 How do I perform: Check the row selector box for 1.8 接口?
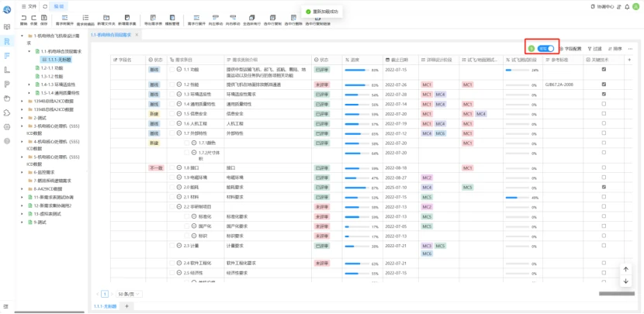point(172,167)
